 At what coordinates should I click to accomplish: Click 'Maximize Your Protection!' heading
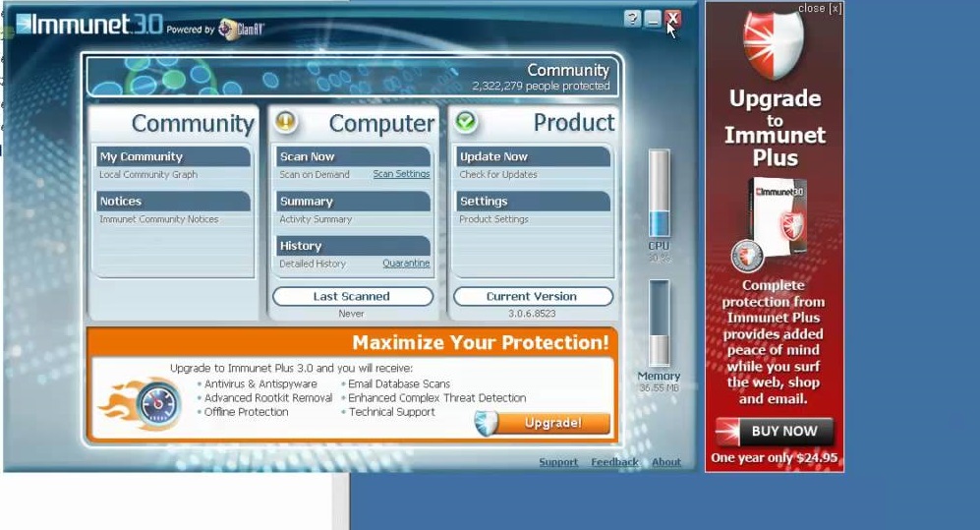(x=480, y=342)
